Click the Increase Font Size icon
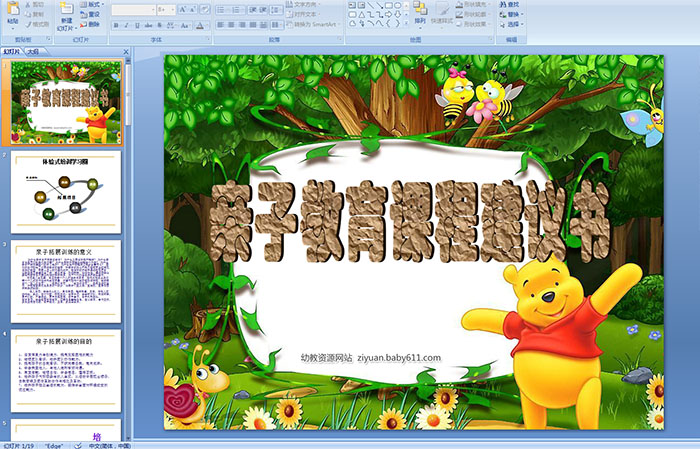The width and height of the screenshot is (700, 449). click(x=183, y=9)
